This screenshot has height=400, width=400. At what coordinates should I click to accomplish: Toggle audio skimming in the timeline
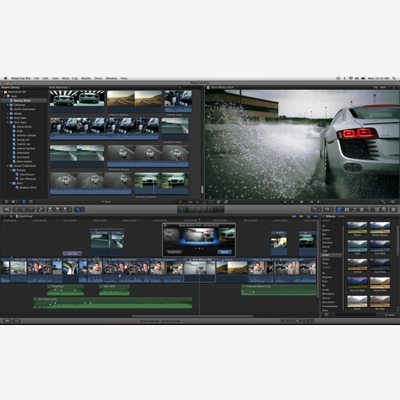tap(301, 216)
